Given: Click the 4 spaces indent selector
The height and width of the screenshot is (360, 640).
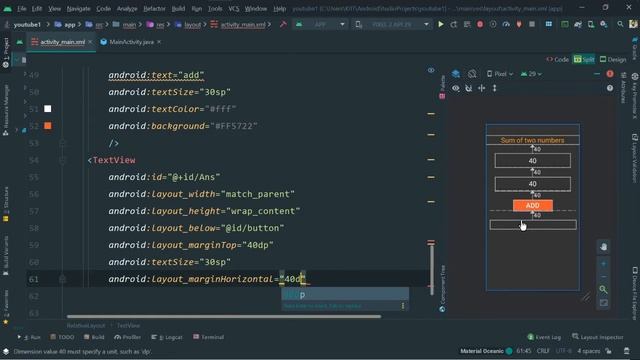Looking at the screenshot, I should pyautogui.click(x=589, y=351).
